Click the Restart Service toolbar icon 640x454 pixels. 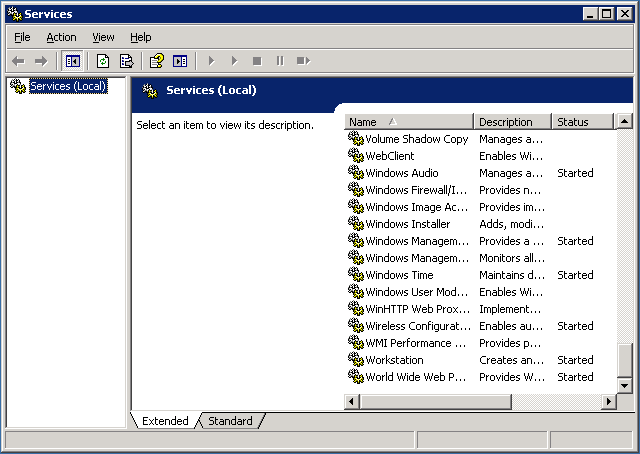303,61
